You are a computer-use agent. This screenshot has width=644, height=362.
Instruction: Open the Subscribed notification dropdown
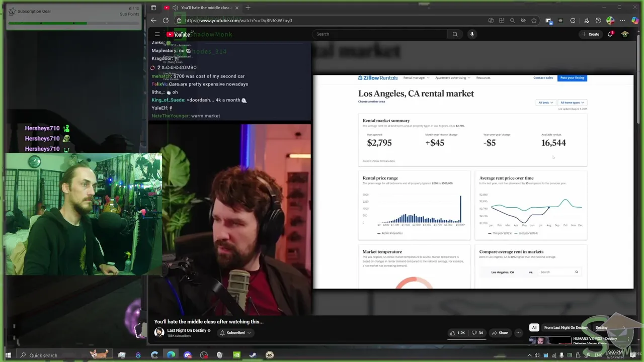point(235,333)
